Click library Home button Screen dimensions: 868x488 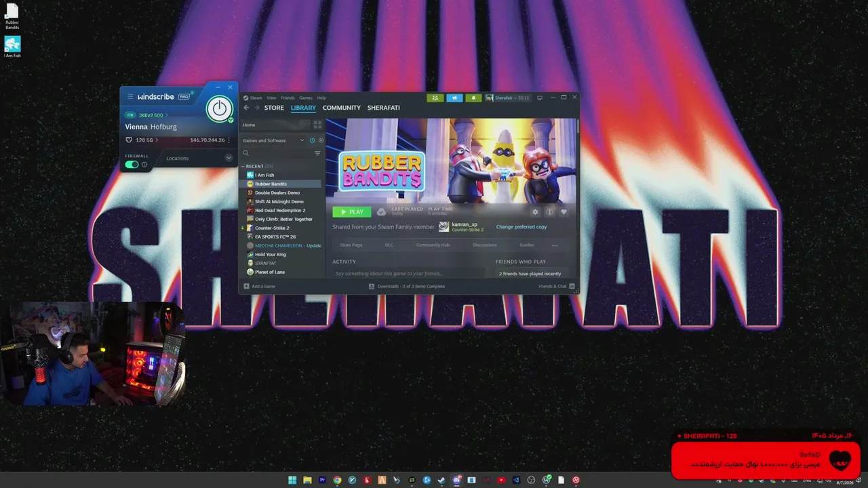coord(274,125)
